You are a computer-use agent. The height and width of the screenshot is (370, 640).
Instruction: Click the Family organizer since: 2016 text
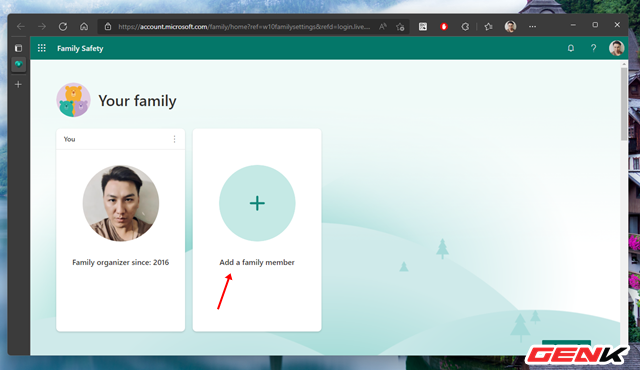point(120,262)
